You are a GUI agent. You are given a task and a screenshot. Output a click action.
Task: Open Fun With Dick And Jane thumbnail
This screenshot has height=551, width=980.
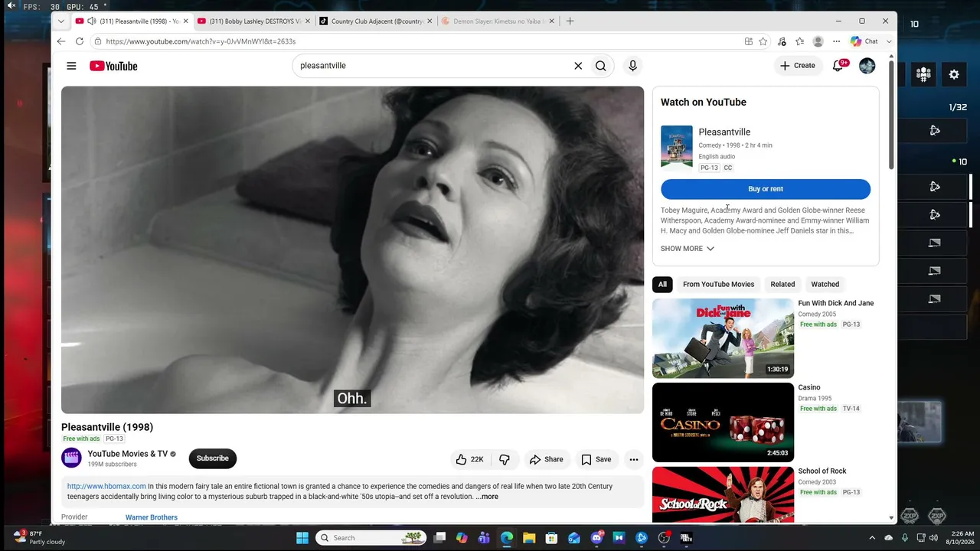point(723,338)
